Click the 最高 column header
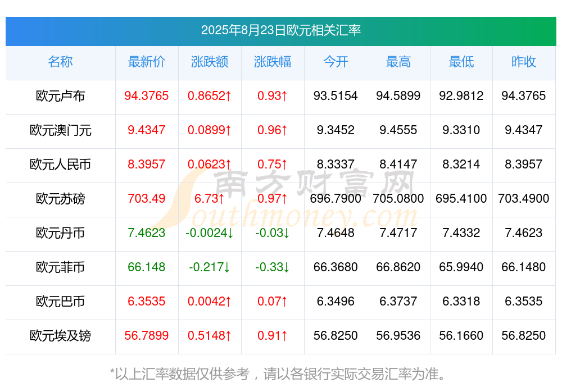Screen dimensions: 562x392 [398, 62]
